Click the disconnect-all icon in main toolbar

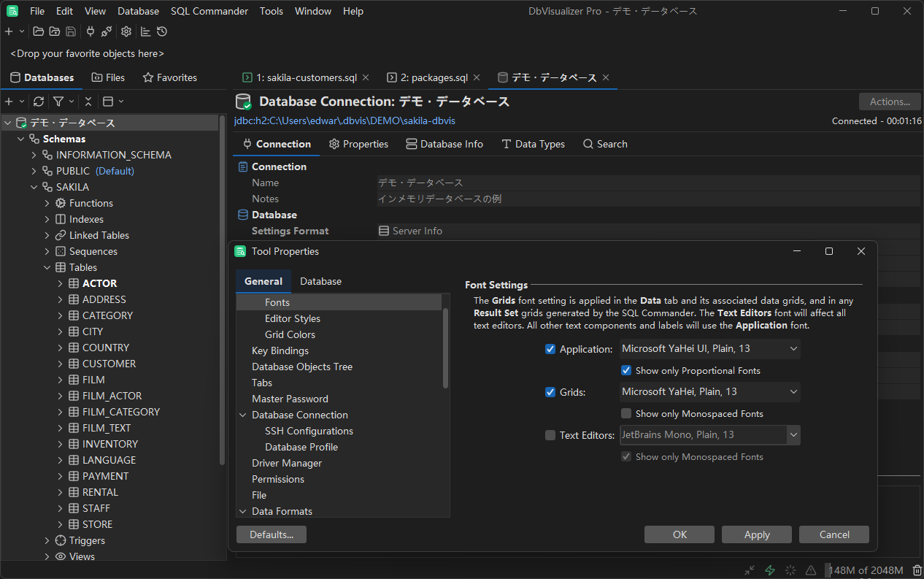107,31
